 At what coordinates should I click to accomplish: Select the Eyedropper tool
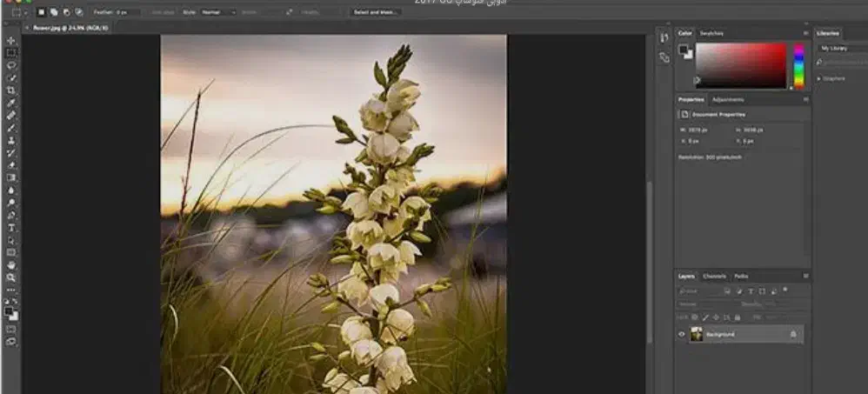11,103
